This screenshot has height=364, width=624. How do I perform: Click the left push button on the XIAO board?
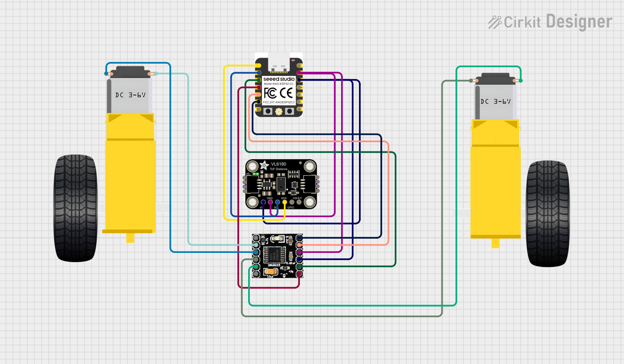click(268, 111)
